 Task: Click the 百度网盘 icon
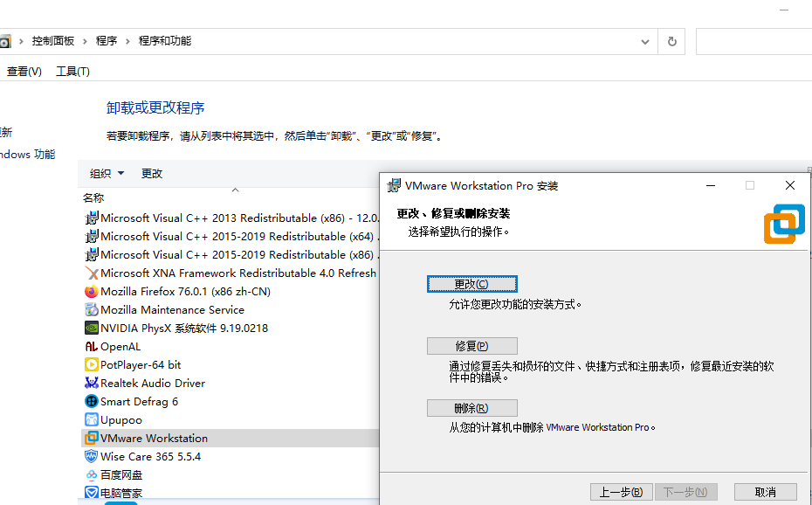pyautogui.click(x=91, y=475)
